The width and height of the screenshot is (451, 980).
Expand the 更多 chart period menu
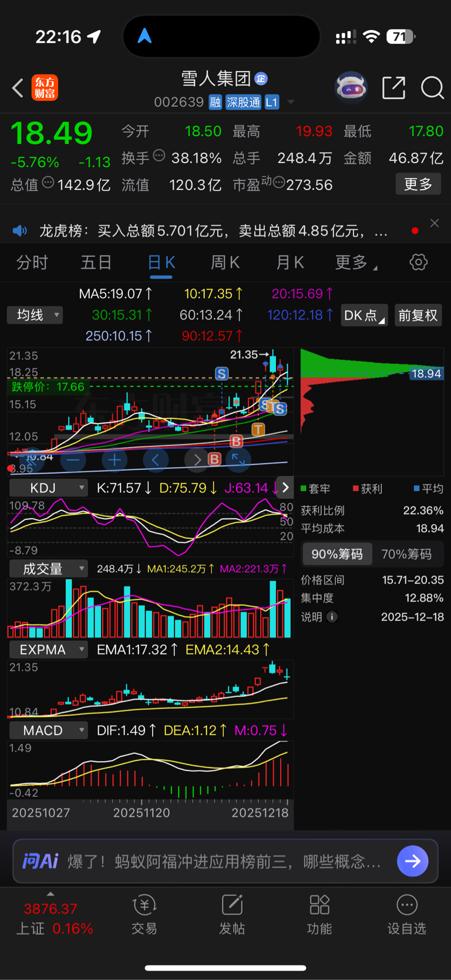point(356,262)
